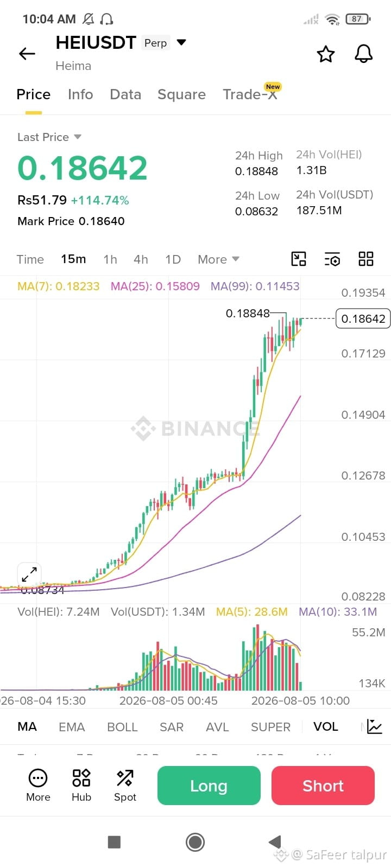Expand the chart to fullscreen
Viewport: 391px width, 868px height.
pos(29,574)
